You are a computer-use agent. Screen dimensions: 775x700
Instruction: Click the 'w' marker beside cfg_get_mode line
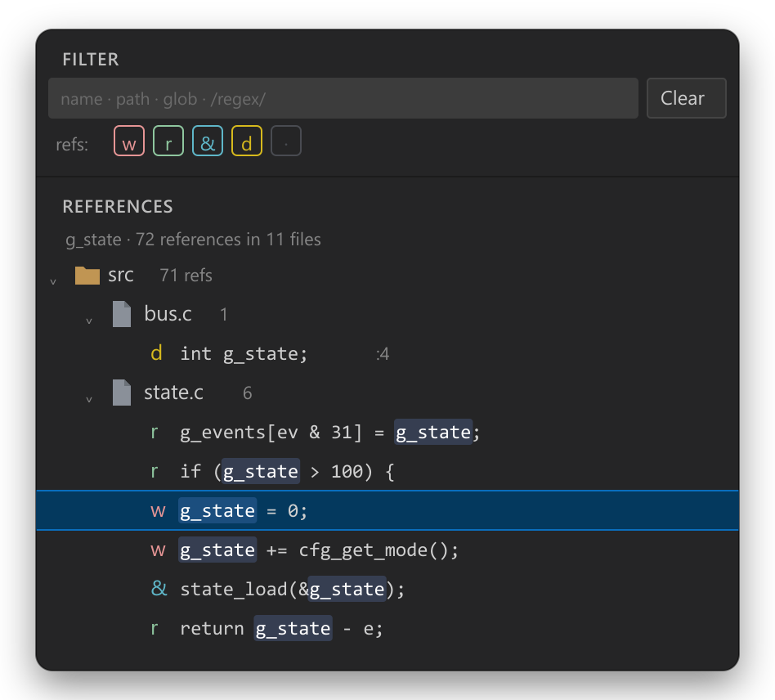(x=158, y=550)
